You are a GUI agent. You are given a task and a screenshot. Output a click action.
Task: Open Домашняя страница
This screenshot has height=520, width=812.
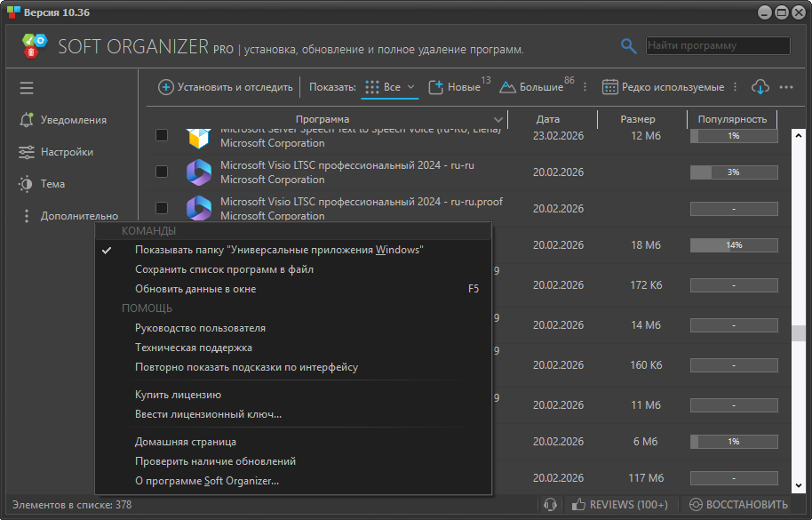[293, 442]
